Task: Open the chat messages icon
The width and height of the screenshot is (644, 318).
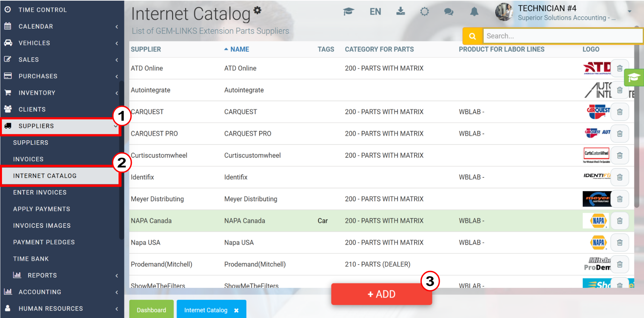Action: (x=449, y=12)
